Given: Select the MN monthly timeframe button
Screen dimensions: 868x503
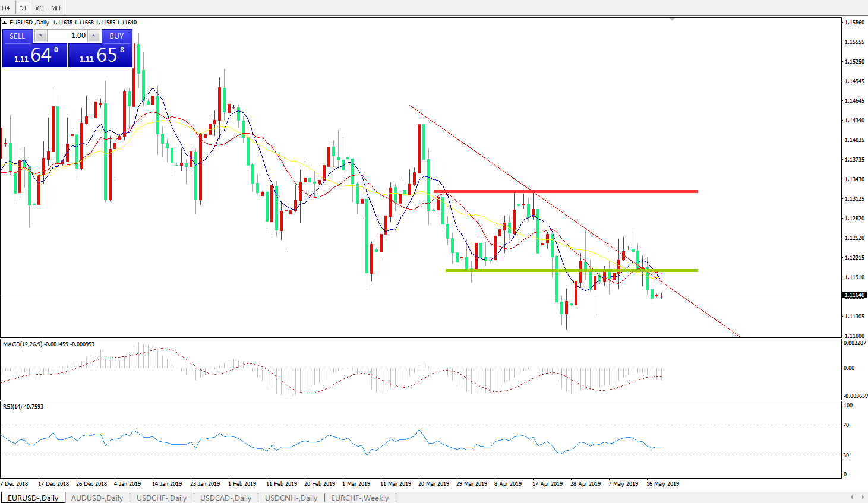Looking at the screenshot, I should 56,8.
